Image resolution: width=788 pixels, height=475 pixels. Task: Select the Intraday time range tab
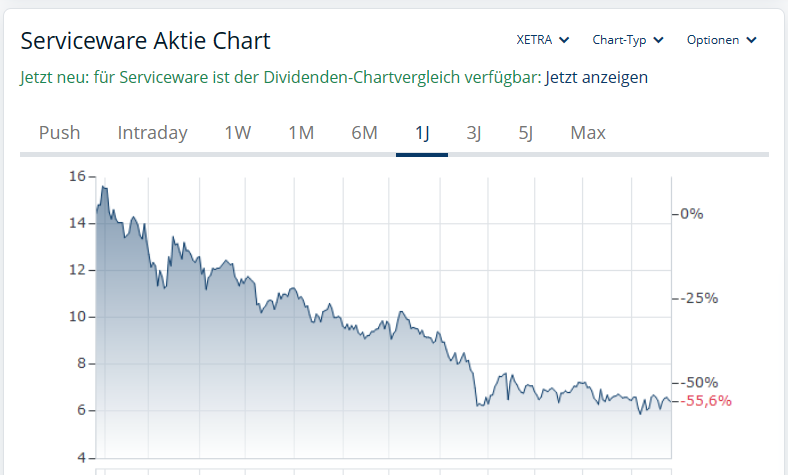point(152,133)
